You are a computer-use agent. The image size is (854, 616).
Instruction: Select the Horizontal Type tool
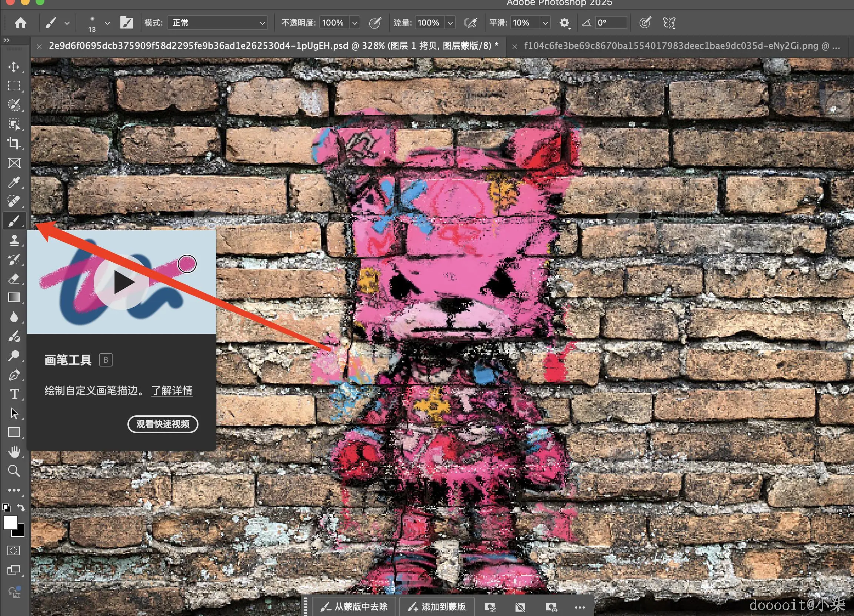point(14,394)
